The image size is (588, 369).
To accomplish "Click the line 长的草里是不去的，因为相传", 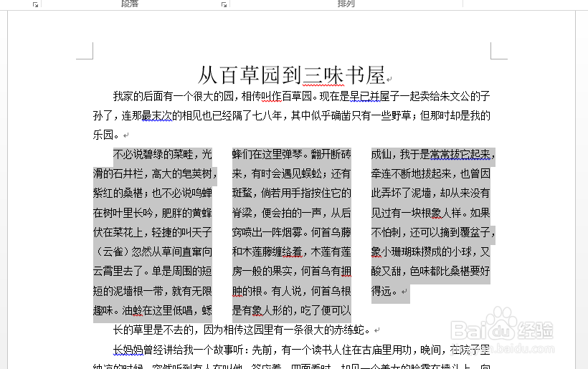I will [x=242, y=330].
